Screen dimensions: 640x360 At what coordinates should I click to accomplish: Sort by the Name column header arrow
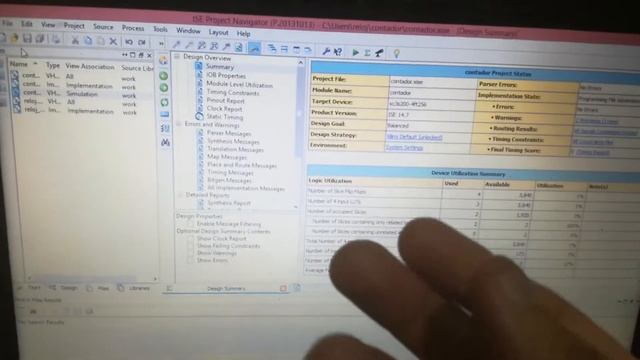[x=36, y=64]
